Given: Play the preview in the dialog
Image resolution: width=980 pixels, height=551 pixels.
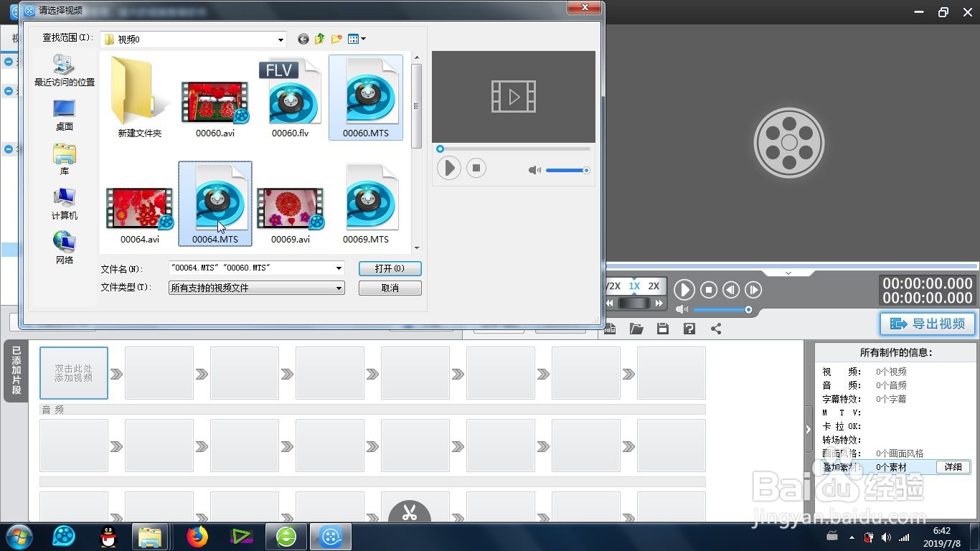Looking at the screenshot, I should tap(449, 169).
